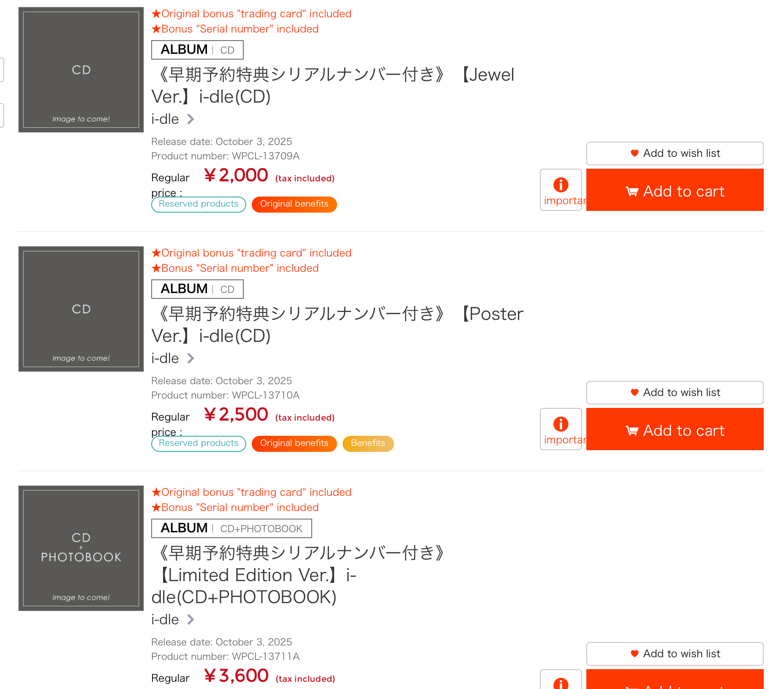Add Poster Ver. i-dle CD to cart
This screenshot has height=689, width=784.
(675, 429)
